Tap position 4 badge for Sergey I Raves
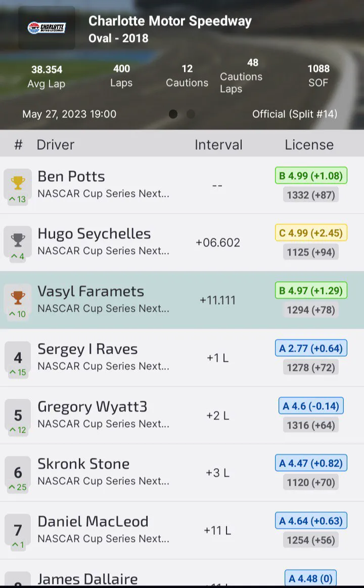Image resolution: width=364 pixels, height=588 pixels. [x=18, y=358]
